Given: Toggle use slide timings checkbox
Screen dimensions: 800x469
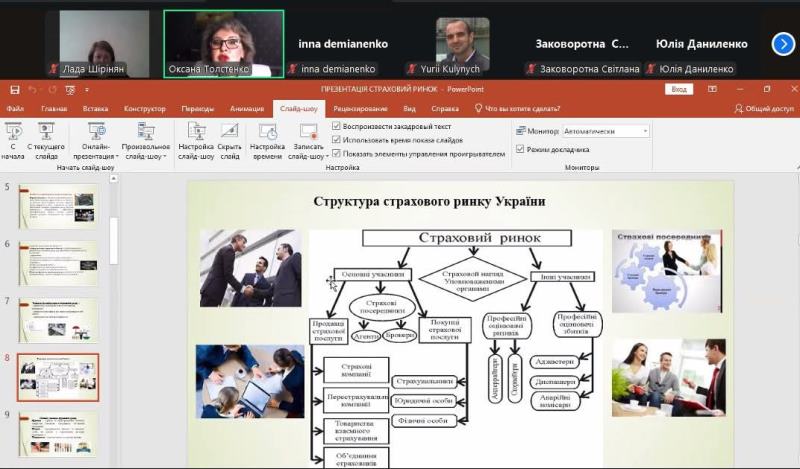Looking at the screenshot, I should coord(336,139).
